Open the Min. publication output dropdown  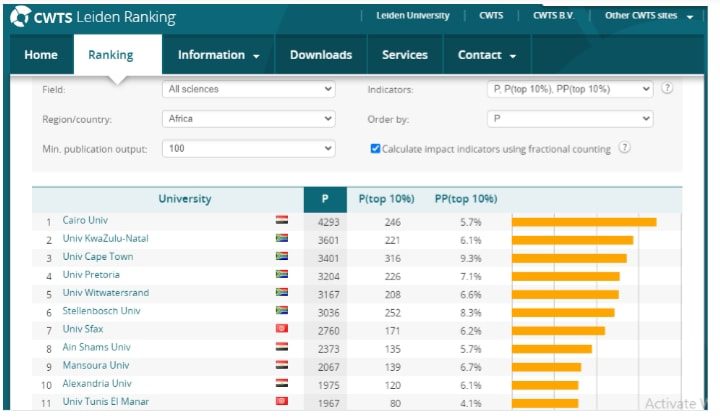click(x=248, y=148)
